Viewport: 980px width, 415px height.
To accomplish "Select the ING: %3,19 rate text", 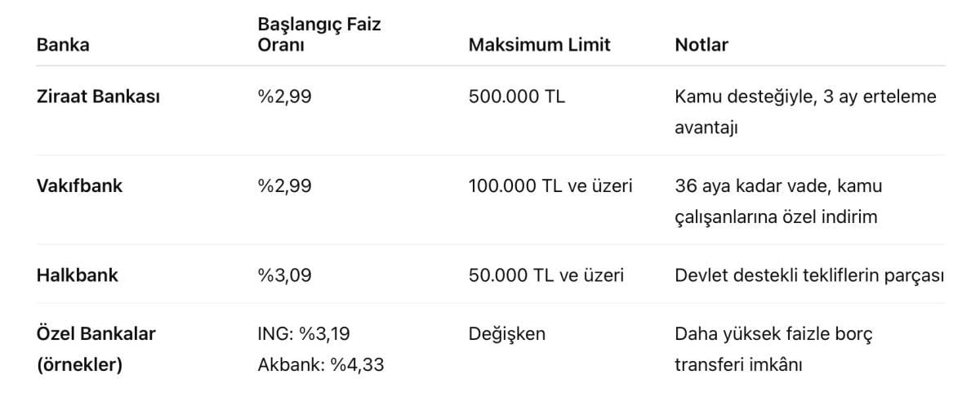I will [x=304, y=333].
